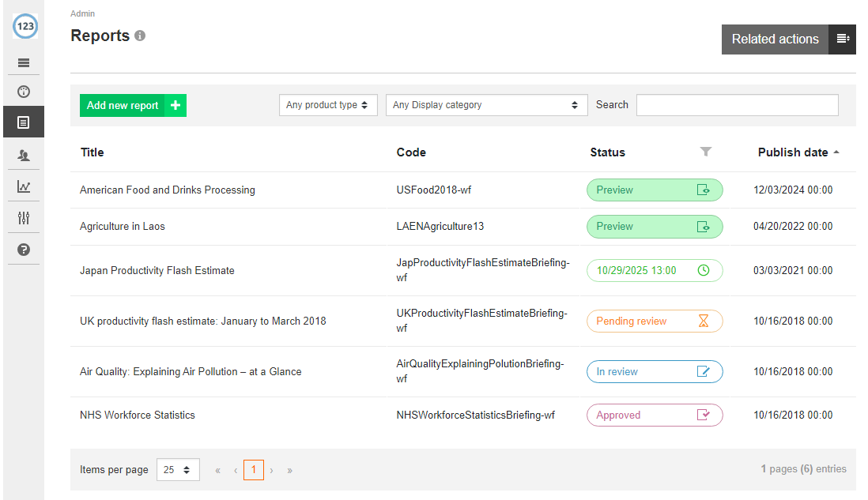The height and width of the screenshot is (500, 868).
Task: Click the filter icon on the Status column
Action: pos(706,152)
